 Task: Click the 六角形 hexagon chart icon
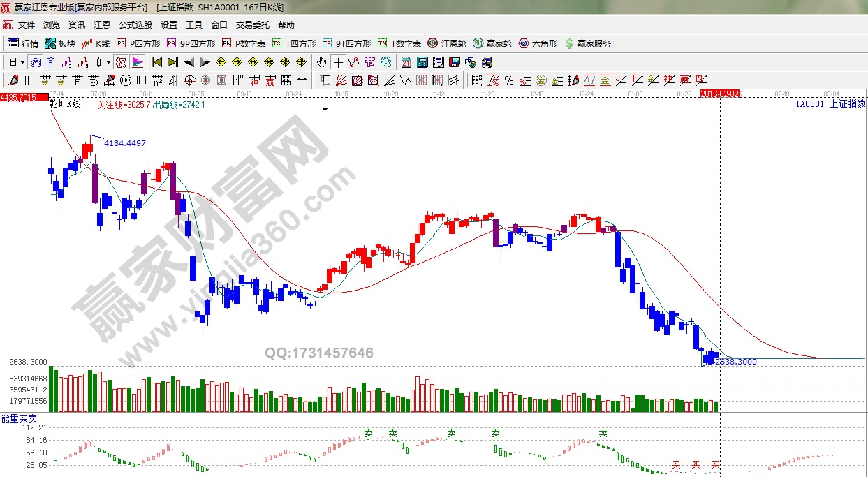[x=538, y=43]
